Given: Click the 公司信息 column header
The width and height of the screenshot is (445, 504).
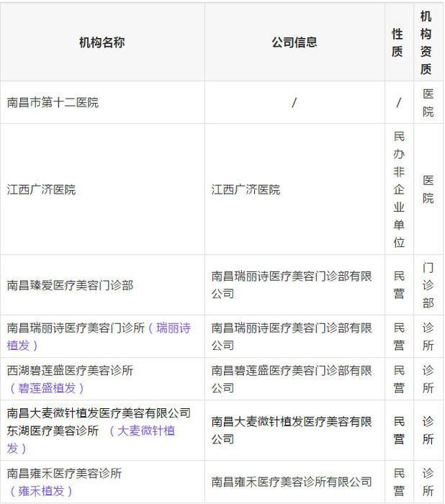Looking at the screenshot, I should point(294,42).
